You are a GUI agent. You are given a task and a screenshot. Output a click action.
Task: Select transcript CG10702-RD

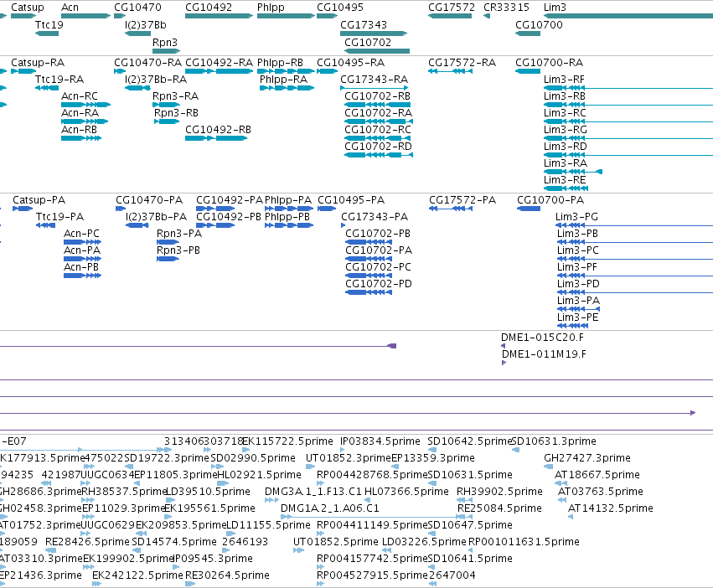pyautogui.click(x=379, y=155)
